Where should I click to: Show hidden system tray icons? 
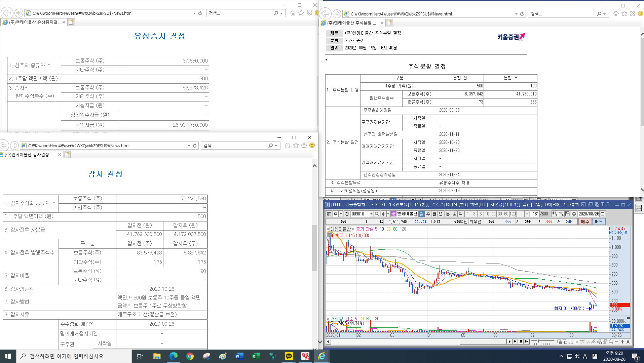[x=561, y=356]
